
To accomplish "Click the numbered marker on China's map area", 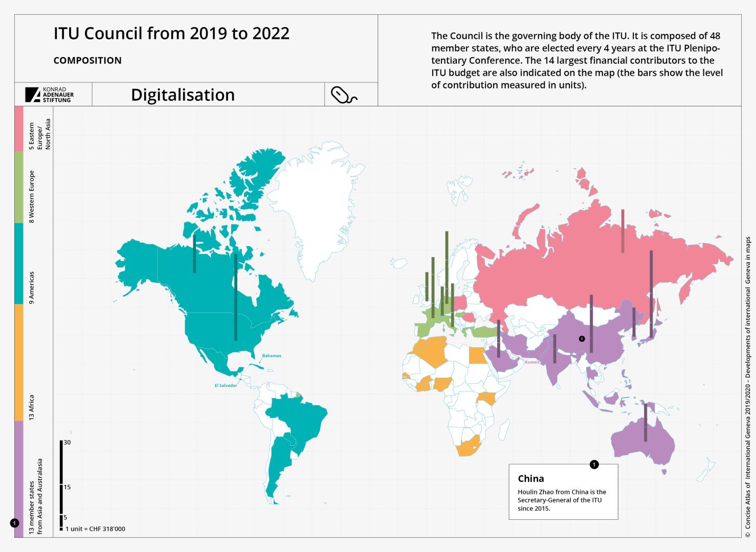I will (582, 339).
